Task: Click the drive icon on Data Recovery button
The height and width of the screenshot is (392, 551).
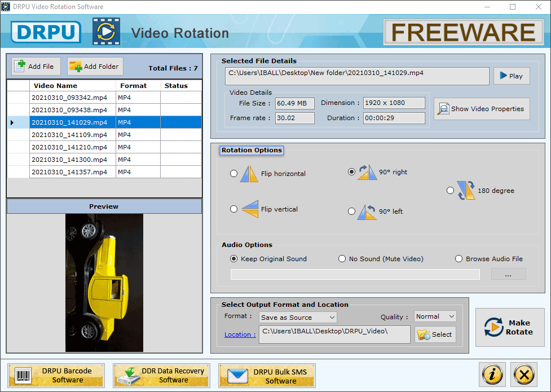Action: click(128, 376)
